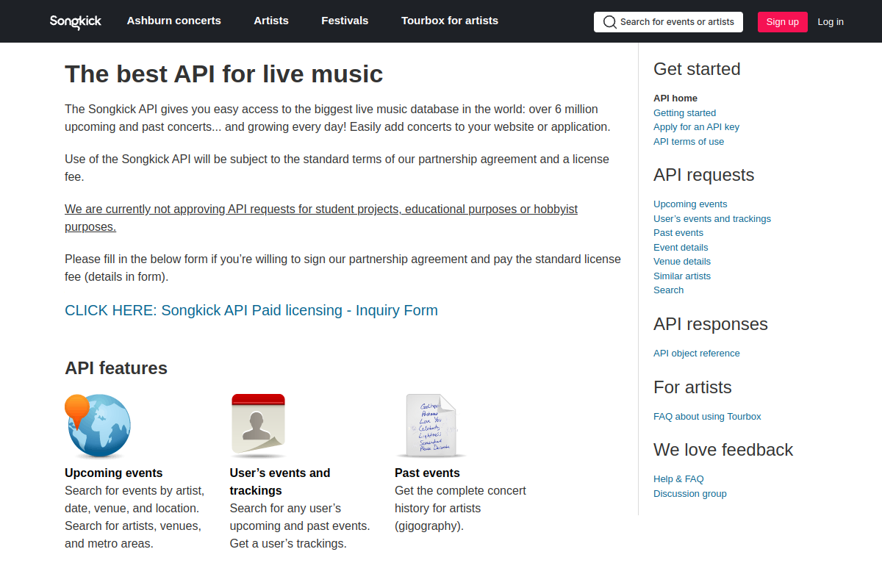Viewport: 882px width, 588px height.
Task: Click the API responses sidebar heading
Action: [711, 324]
